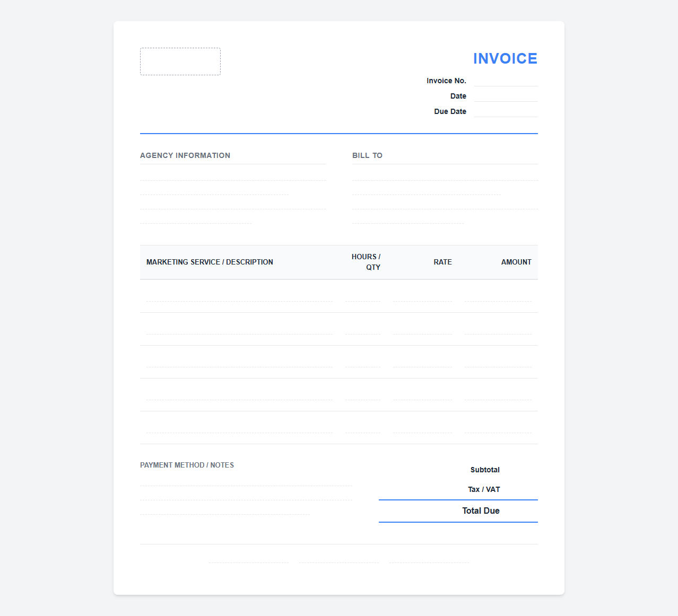Click the AMOUNT column header
This screenshot has width=678, height=616.
click(516, 262)
